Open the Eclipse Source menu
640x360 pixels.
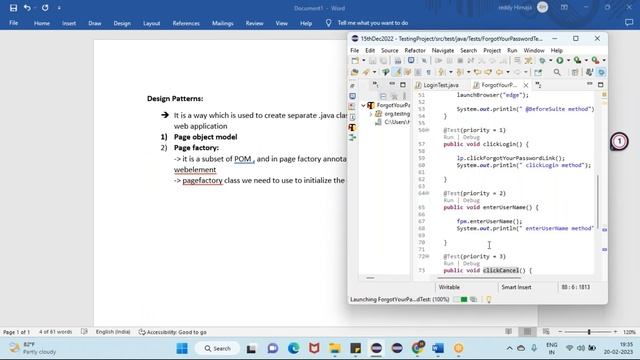click(x=390, y=50)
